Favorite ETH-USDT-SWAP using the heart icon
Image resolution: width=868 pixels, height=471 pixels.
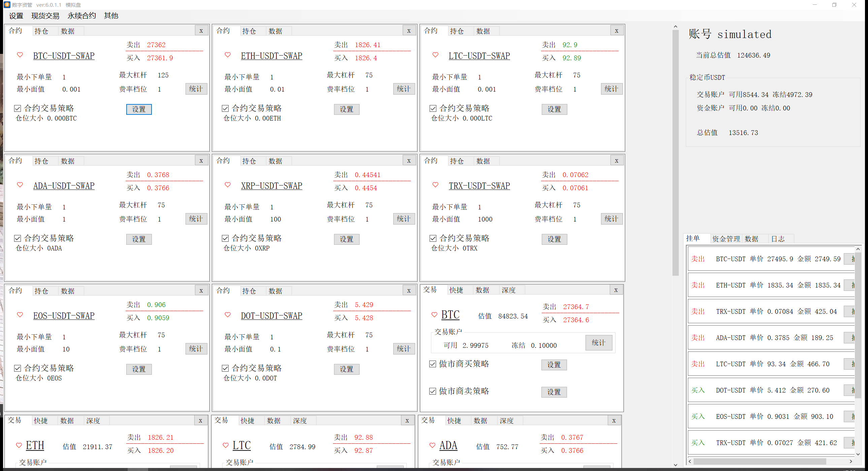228,55
